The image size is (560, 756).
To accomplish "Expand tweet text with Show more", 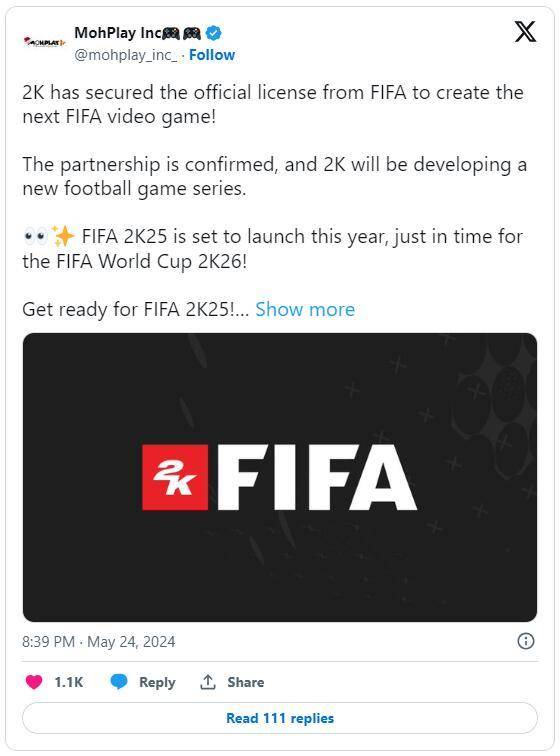I will point(305,309).
